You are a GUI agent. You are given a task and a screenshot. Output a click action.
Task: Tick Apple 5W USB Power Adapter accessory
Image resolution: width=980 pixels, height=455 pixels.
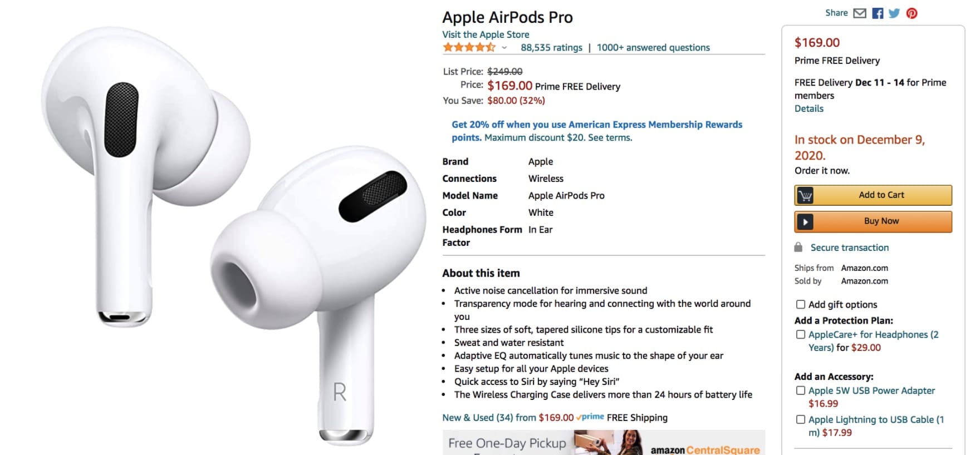pos(801,390)
